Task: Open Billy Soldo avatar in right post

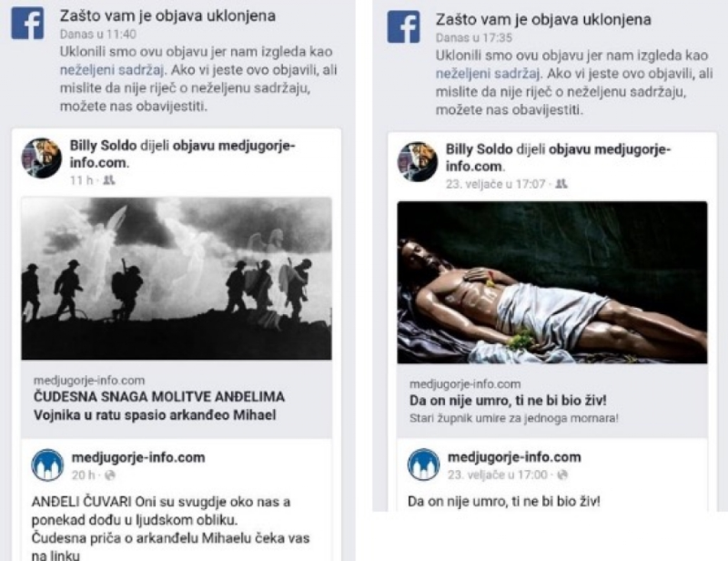Action: click(418, 162)
